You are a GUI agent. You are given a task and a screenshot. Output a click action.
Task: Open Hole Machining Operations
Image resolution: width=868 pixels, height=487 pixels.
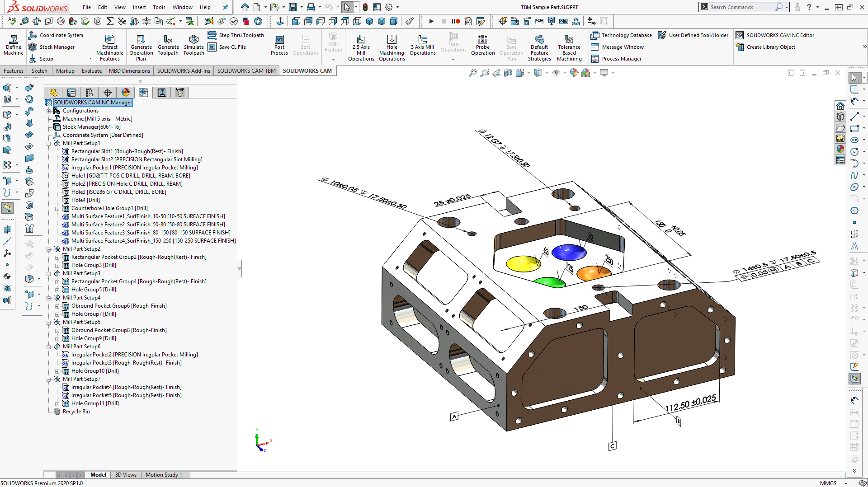pyautogui.click(x=392, y=47)
